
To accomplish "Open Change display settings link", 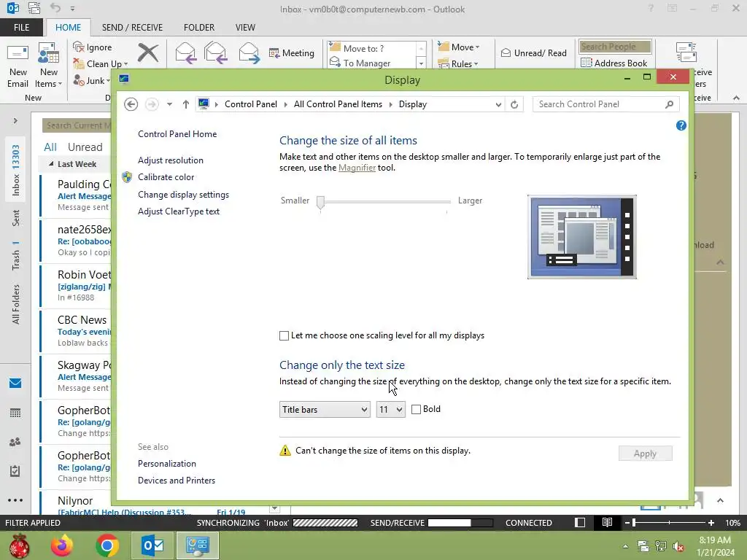I will [x=183, y=194].
